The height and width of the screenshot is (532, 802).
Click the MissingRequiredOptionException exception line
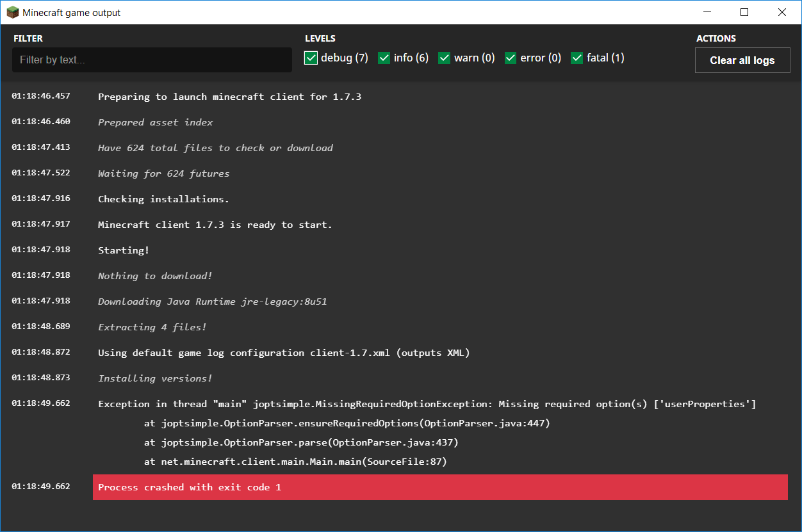(427, 404)
